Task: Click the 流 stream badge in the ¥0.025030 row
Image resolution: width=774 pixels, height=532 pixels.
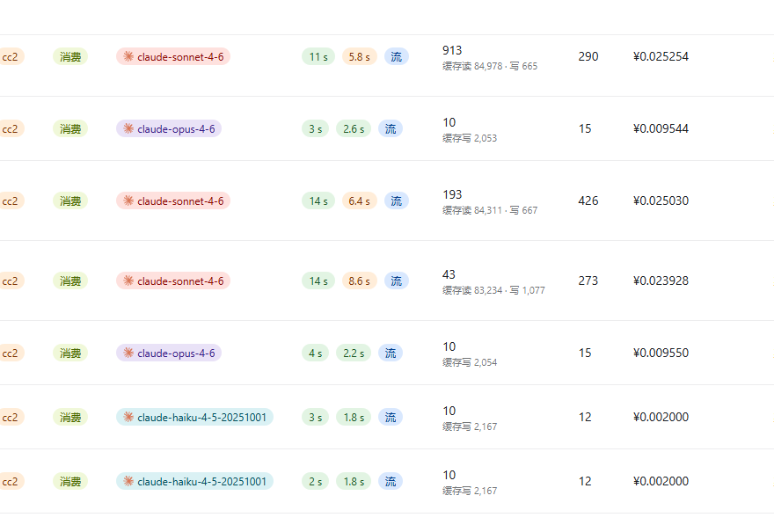Action: pyautogui.click(x=397, y=200)
